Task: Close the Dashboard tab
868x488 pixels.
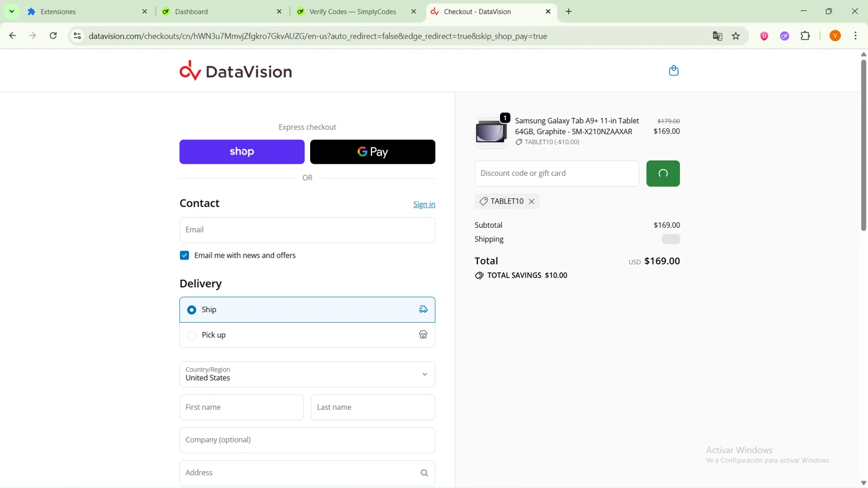Action: pyautogui.click(x=279, y=12)
